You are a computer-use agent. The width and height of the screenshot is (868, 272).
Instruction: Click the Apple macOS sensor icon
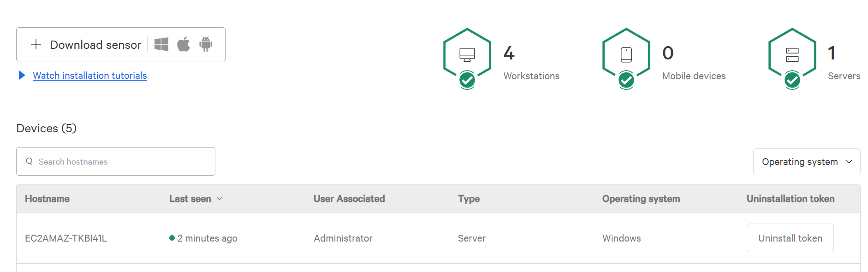(184, 44)
